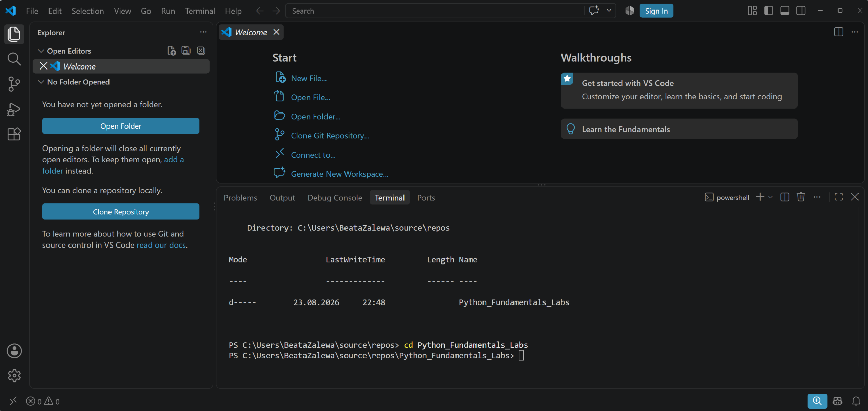Screen dimensions: 868x411
Task: Click the Search command center field
Action: pyautogui.click(x=435, y=11)
